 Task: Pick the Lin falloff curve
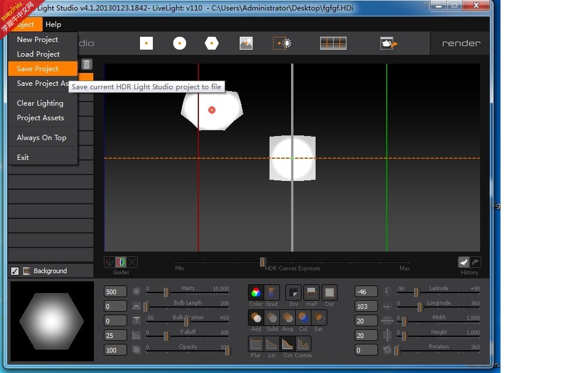(271, 344)
